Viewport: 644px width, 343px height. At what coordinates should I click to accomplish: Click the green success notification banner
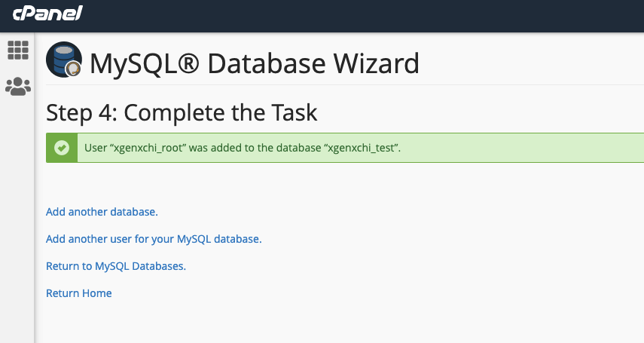(x=345, y=148)
